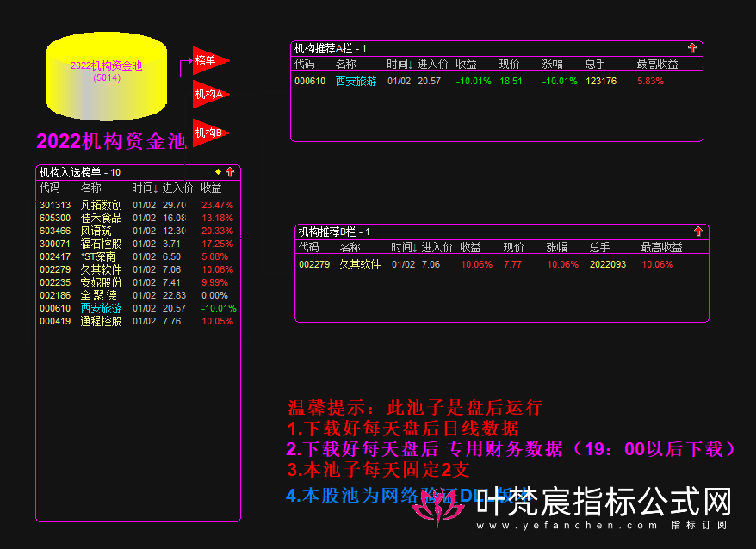Screen dimensions: 756x549
Task: Click 机构推荐A栏 - 1 panel title
Action: [331, 48]
